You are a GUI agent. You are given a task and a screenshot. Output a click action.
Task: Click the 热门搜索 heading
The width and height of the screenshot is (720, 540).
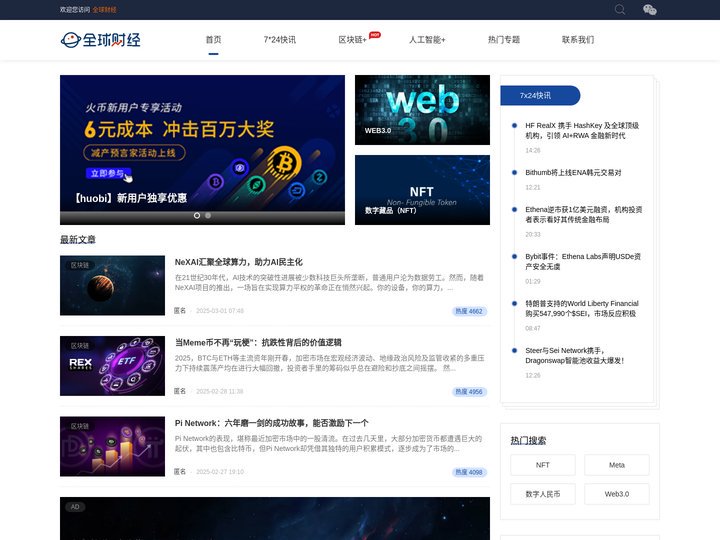[528, 441]
